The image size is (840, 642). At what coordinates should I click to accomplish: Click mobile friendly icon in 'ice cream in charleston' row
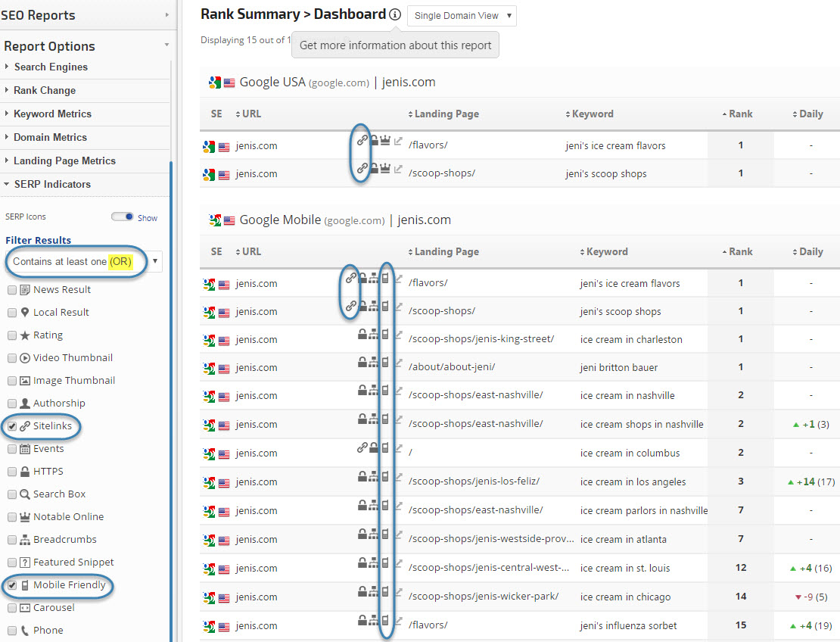(x=386, y=335)
